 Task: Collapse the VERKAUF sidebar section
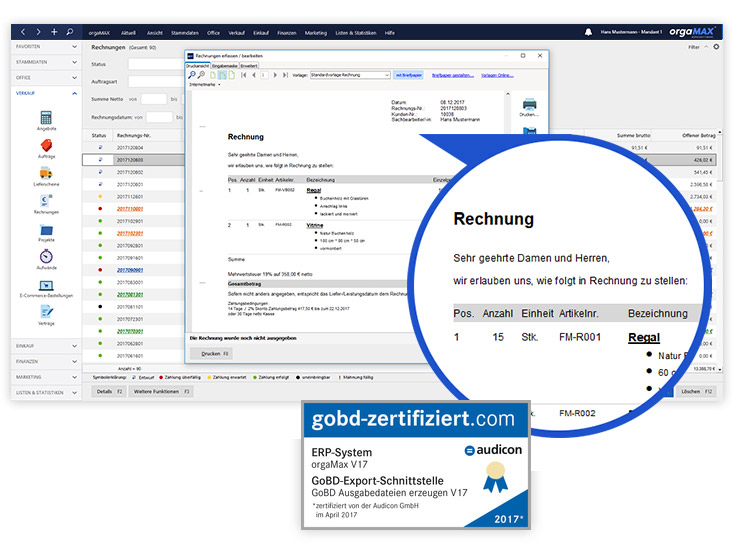pos(46,93)
